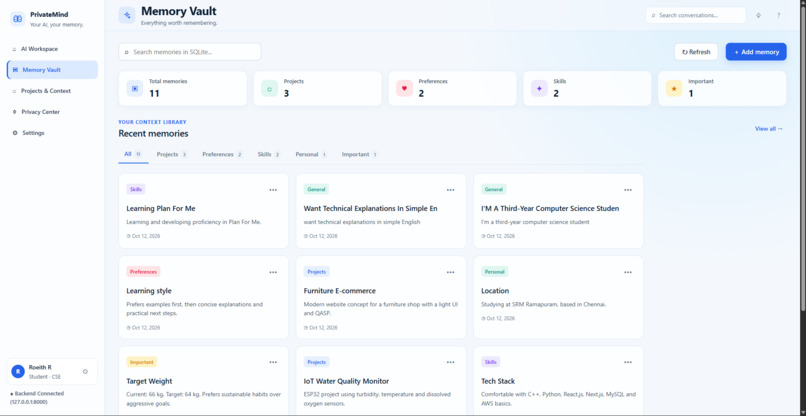
Task: Click the Recent memories heading
Action: [153, 134]
